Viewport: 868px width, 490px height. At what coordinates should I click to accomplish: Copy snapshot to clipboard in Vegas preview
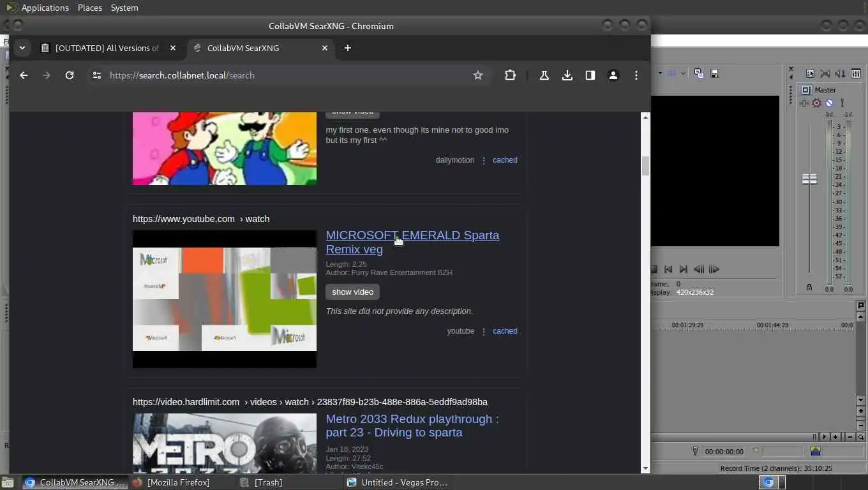coord(699,73)
